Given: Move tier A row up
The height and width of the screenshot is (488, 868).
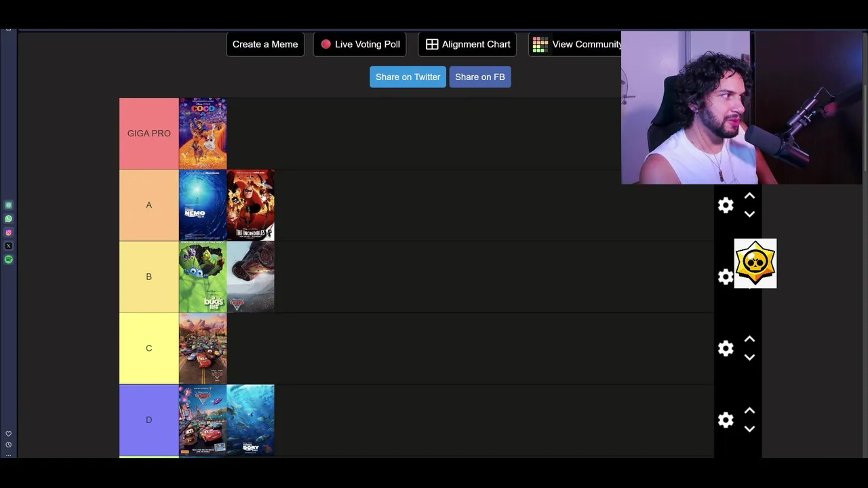Looking at the screenshot, I should pos(749,196).
